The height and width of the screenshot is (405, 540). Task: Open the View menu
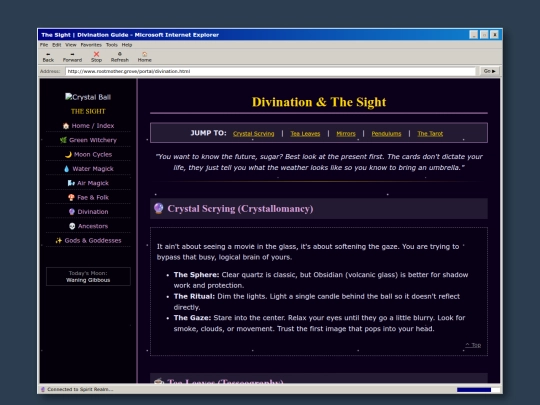pos(71,45)
